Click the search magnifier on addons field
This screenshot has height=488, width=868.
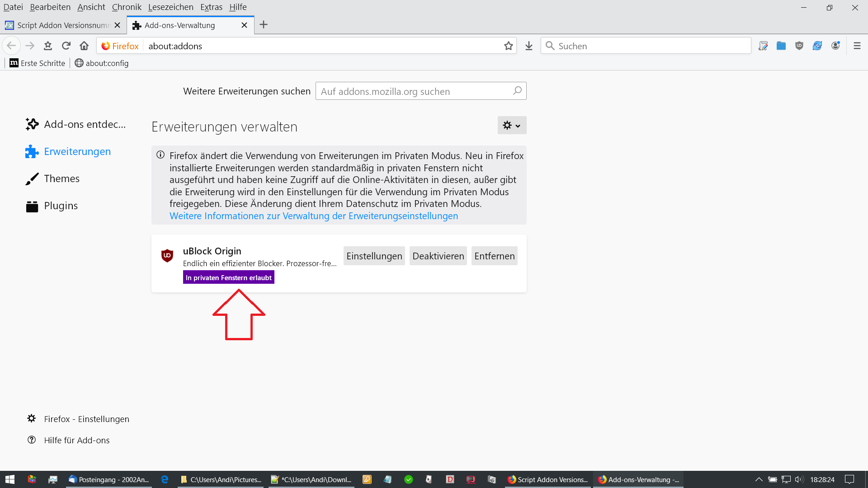(517, 91)
